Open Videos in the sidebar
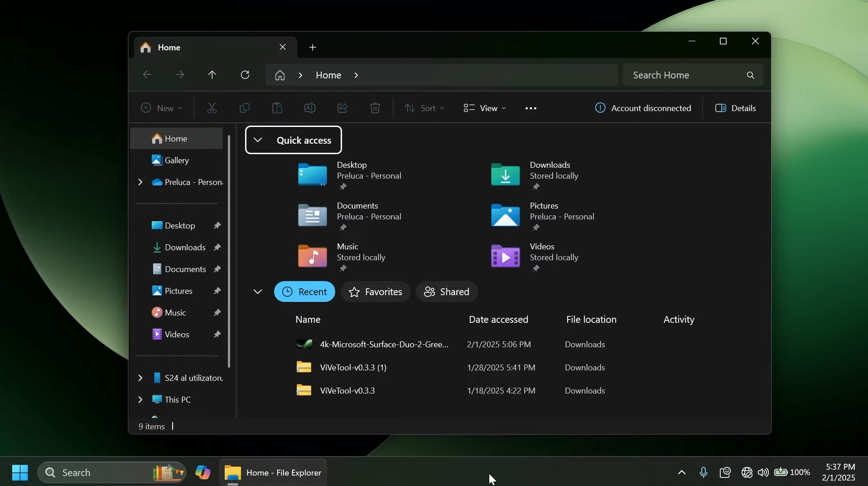868x486 pixels. [177, 334]
